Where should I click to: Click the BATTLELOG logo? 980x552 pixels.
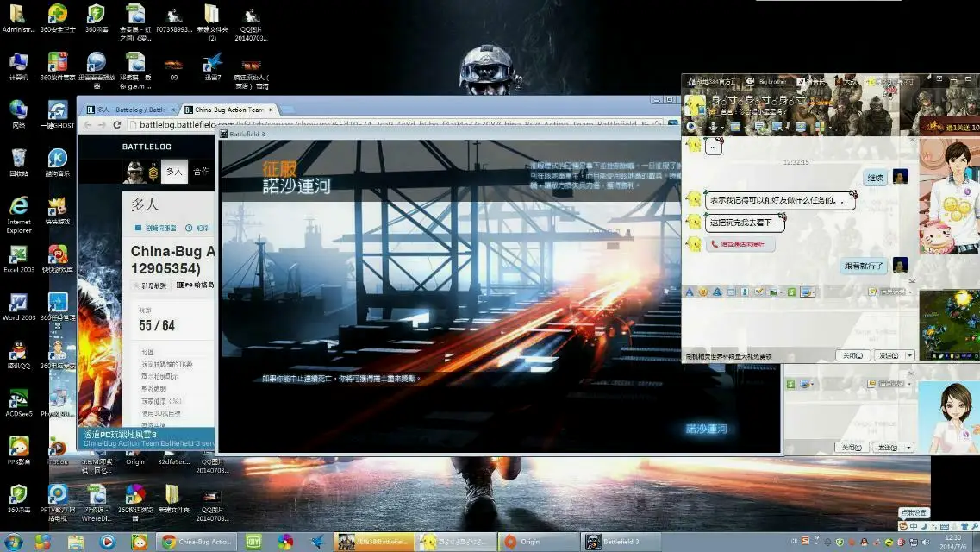coord(147,147)
